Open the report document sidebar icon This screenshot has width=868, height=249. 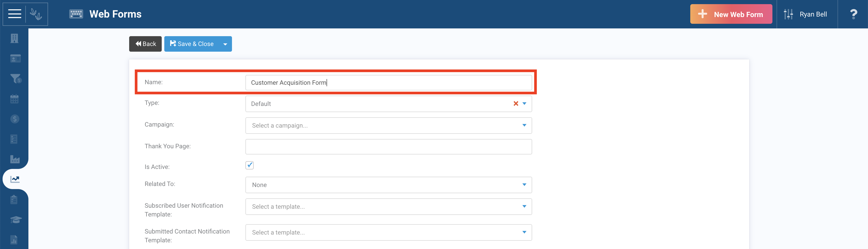tap(14, 240)
